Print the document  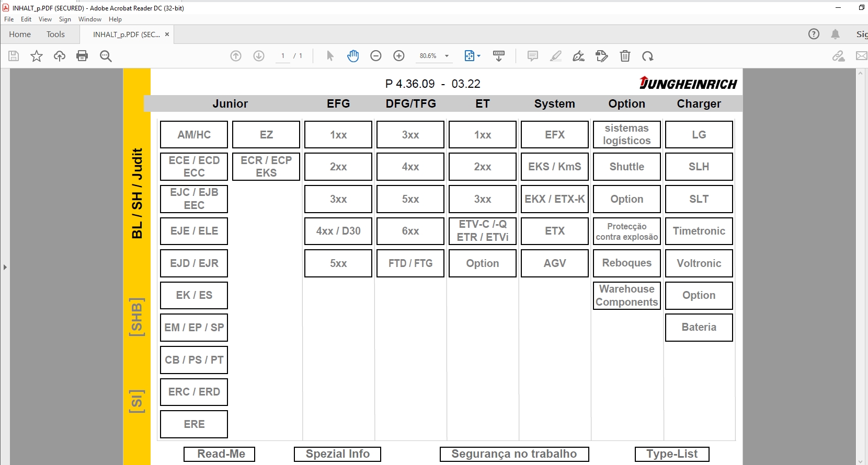click(x=82, y=56)
